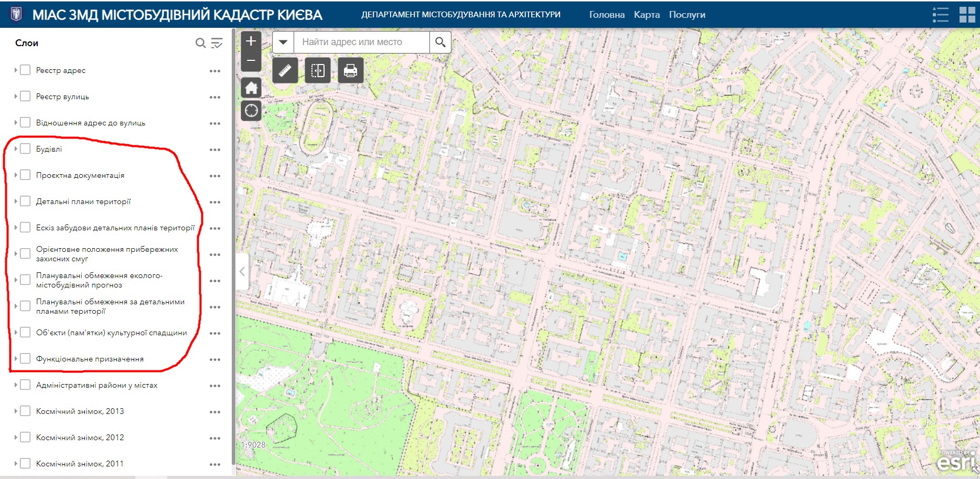Open the ruler measurement tool
980x479 pixels.
[285, 70]
